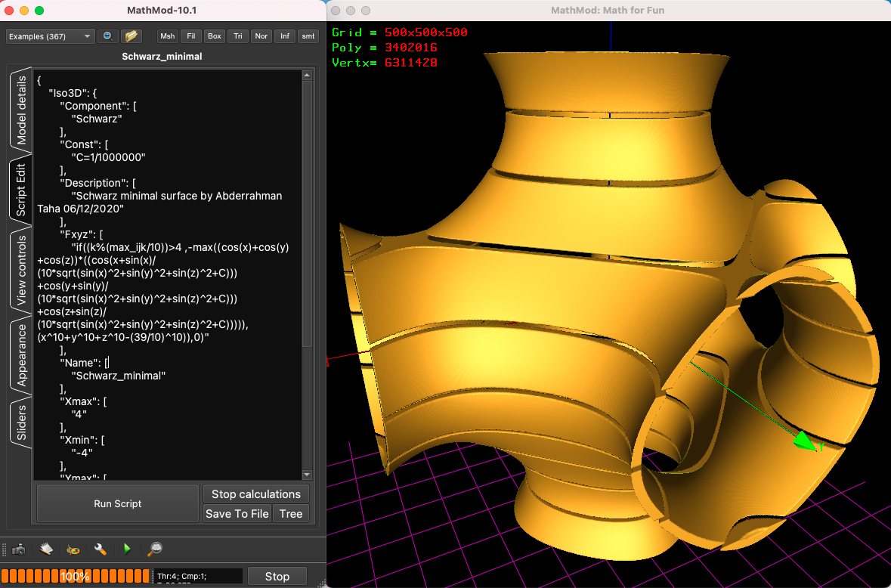Viewport: 891px width, 588px height.
Task: Click the Run Script button
Action: 117,503
